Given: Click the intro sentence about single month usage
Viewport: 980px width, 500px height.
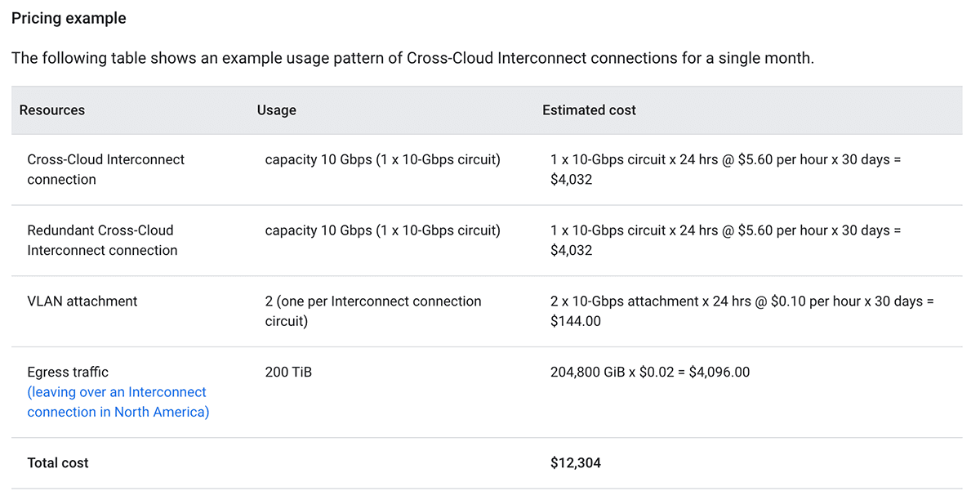Looking at the screenshot, I should [412, 59].
